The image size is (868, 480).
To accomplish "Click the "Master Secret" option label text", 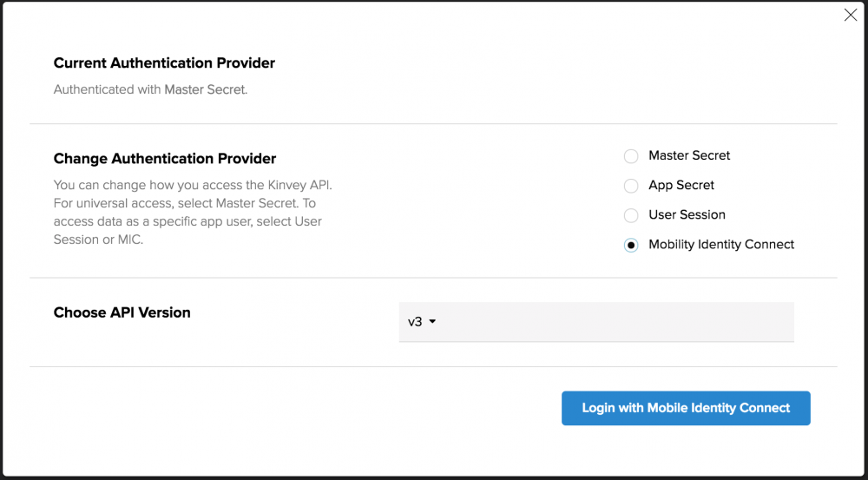I will tap(689, 155).
